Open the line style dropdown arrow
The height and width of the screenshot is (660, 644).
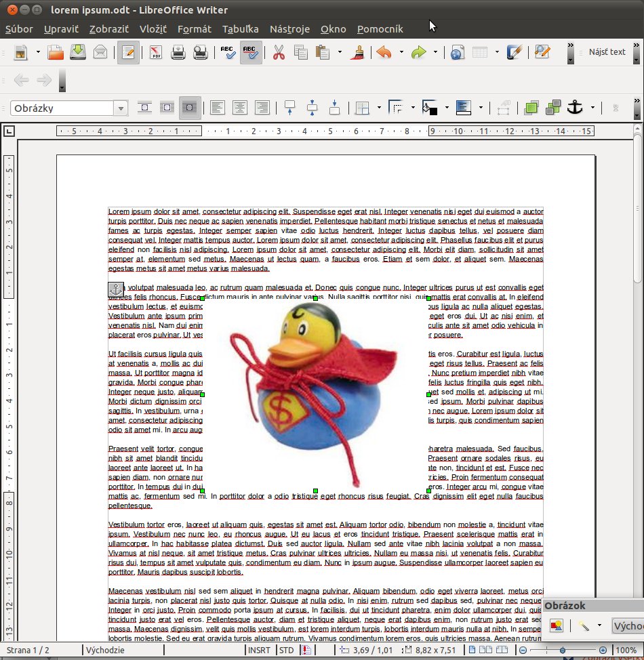click(413, 108)
